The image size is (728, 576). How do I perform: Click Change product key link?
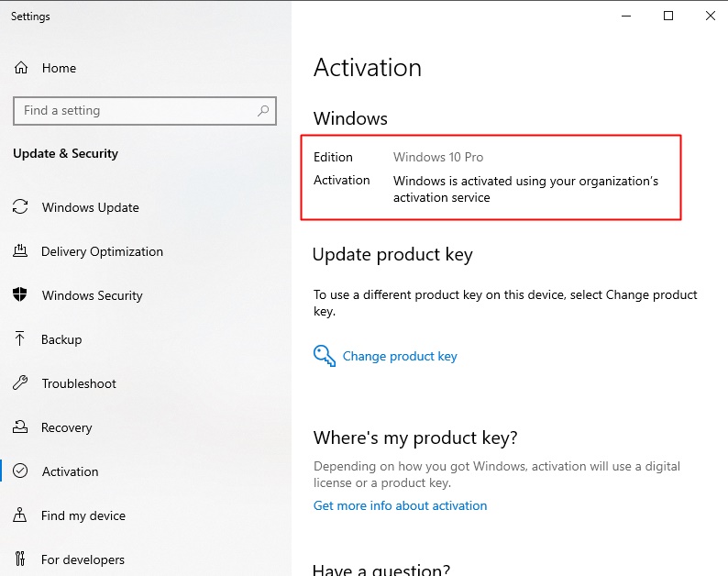[x=400, y=356]
